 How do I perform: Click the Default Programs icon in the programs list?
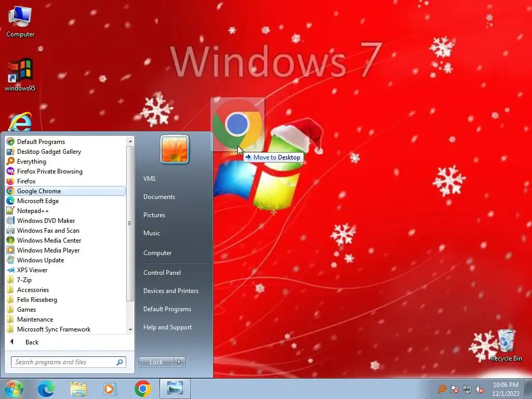(x=10, y=141)
